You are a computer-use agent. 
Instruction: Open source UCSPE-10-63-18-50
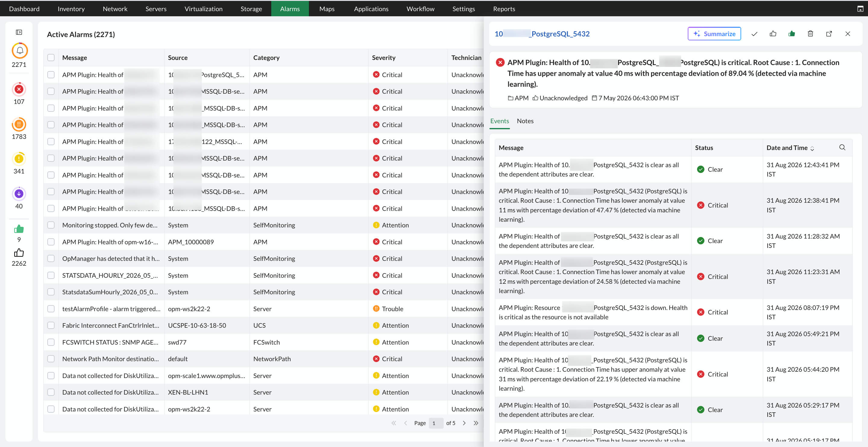point(197,325)
